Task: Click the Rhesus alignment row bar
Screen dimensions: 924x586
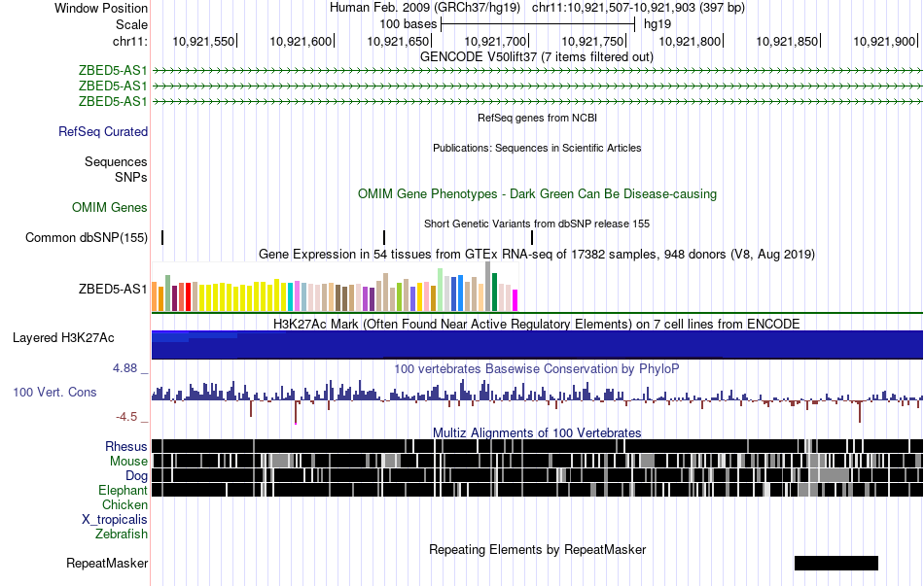Action: (x=538, y=446)
